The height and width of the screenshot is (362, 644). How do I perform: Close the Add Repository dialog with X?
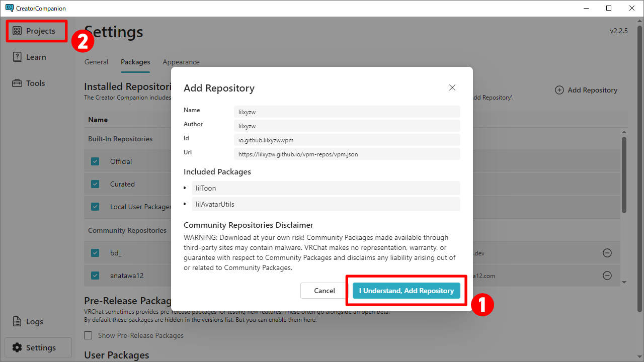coord(452,87)
